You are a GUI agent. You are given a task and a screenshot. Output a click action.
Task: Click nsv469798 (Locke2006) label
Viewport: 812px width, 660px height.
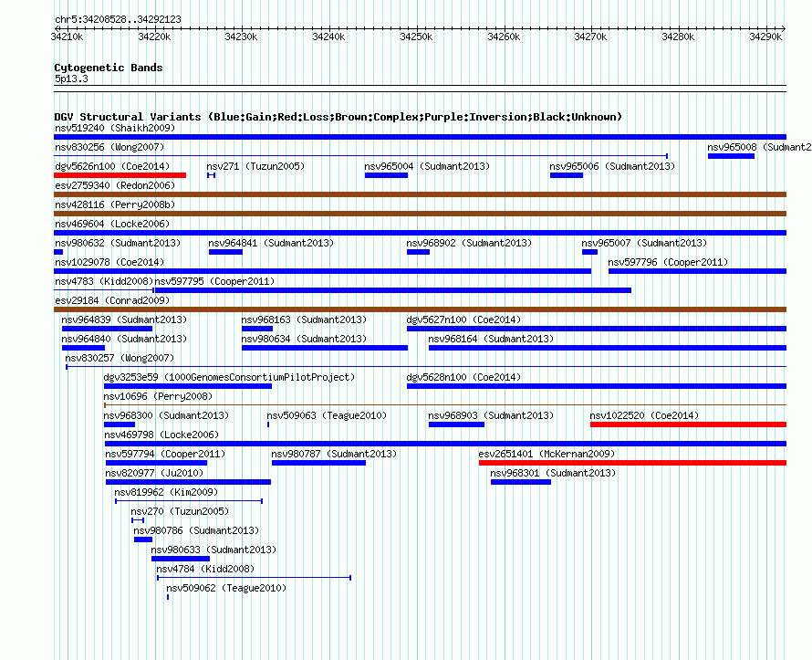161,435
